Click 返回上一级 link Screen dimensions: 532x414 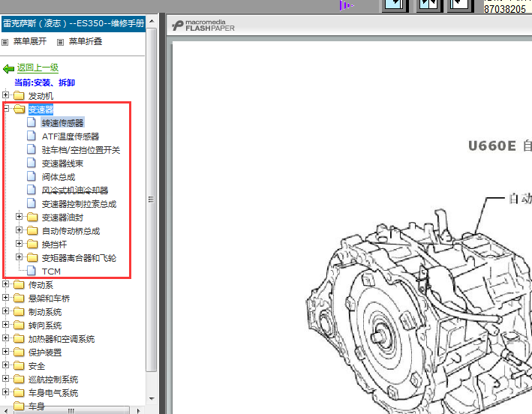tap(38, 67)
